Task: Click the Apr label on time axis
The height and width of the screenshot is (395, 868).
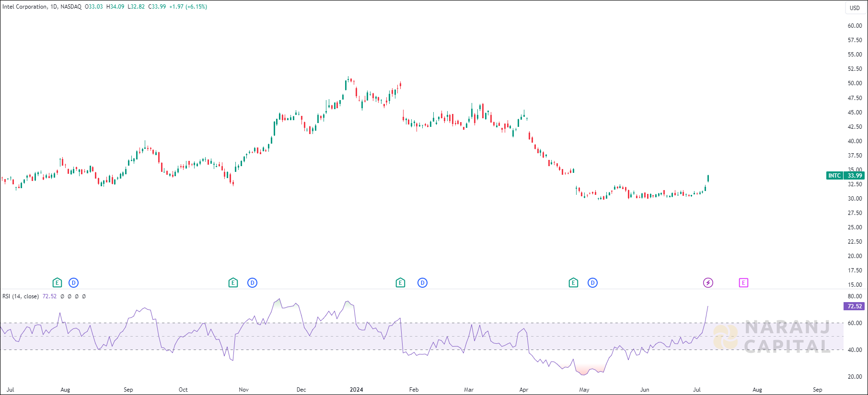Action: (x=524, y=390)
